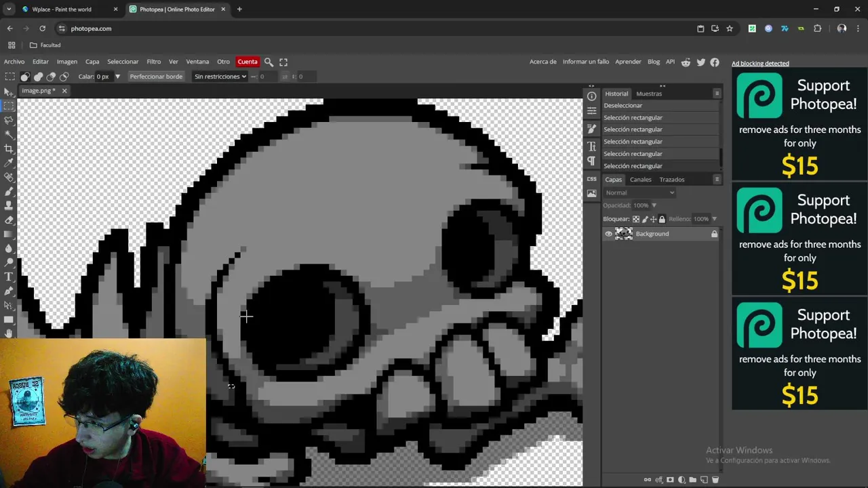
Task: Open the Capa menu
Action: [92, 62]
